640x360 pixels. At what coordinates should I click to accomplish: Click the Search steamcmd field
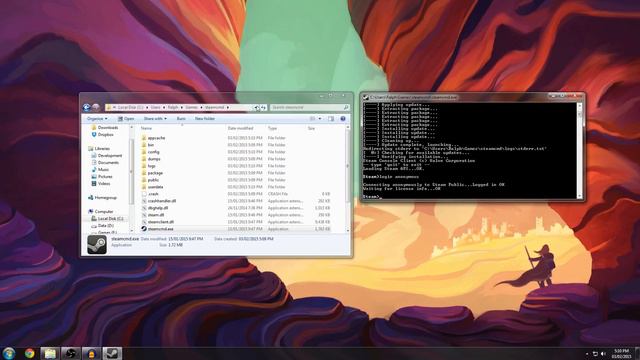pyautogui.click(x=309, y=107)
